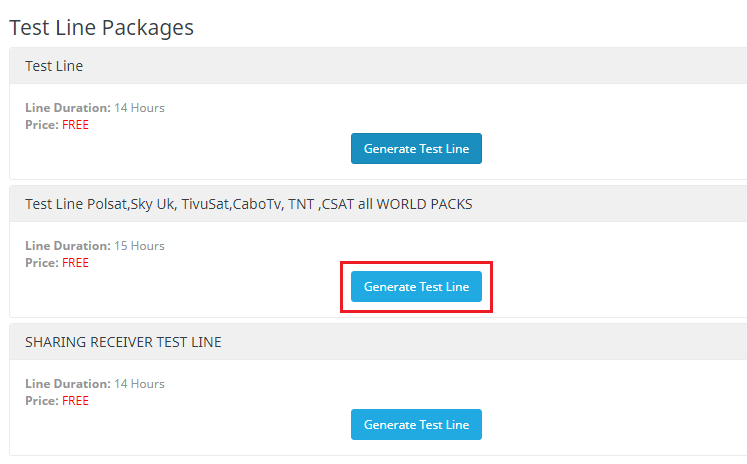Viewport: 747px width, 464px height.
Task: Click Generate Test Line under the Test Line package
Action: [416, 149]
